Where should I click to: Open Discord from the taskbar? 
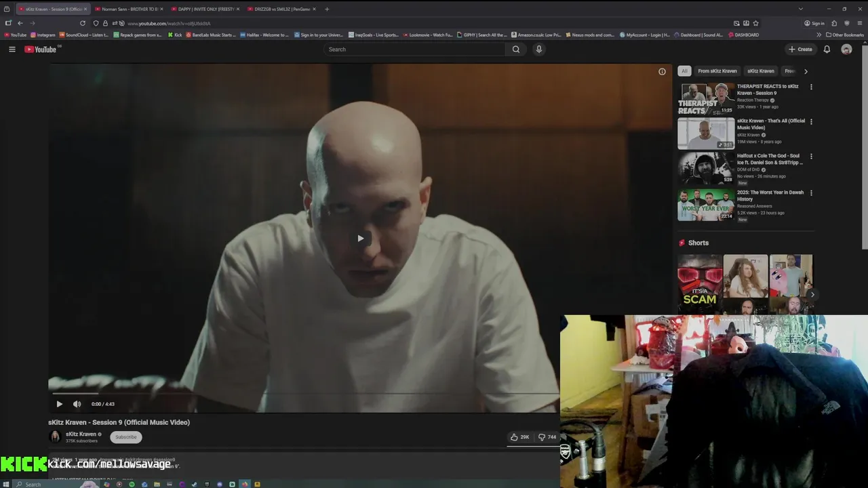(220, 484)
